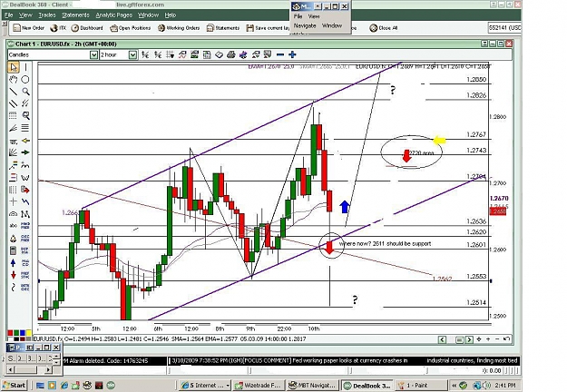Image resolution: width=567 pixels, height=392 pixels.
Task: Click the Open Positions button
Action: click(130, 28)
